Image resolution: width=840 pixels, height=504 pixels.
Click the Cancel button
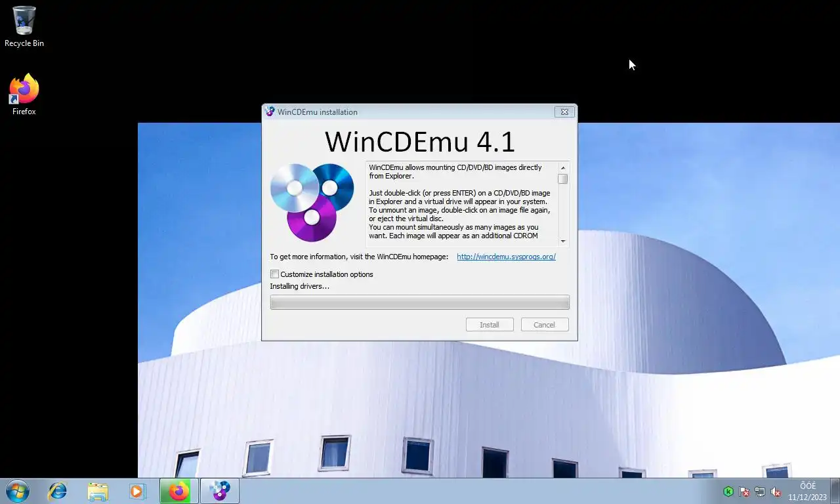[x=544, y=325]
